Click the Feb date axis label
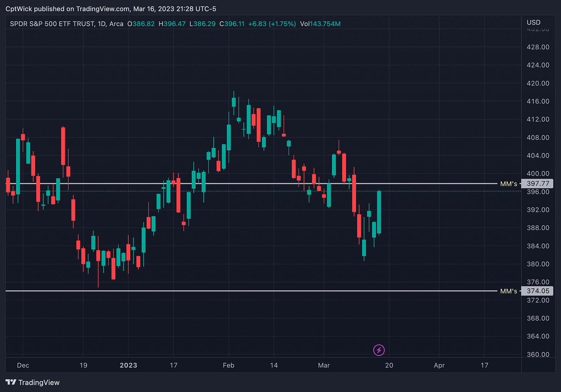This screenshot has height=392, width=561. tap(228, 365)
